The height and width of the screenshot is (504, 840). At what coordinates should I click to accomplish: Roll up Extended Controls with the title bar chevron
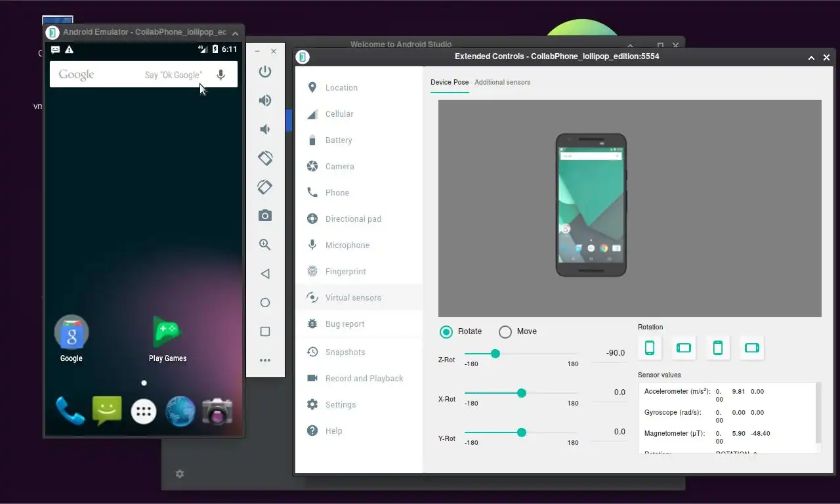click(x=812, y=58)
